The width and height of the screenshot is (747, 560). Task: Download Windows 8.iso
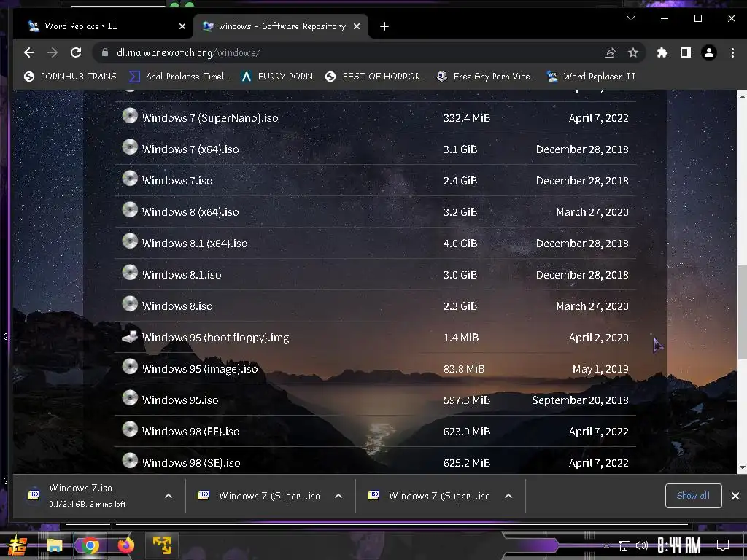coord(177,306)
